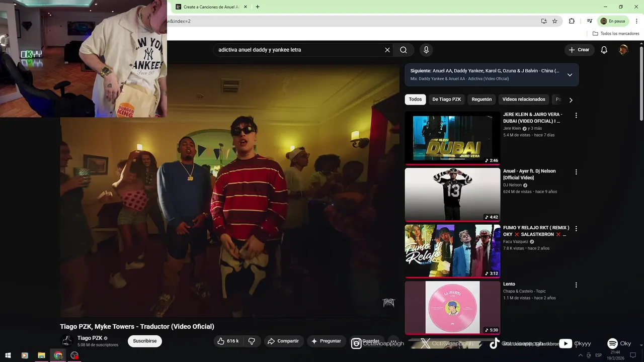Open the Lento video title
The height and width of the screenshot is (362, 644).
tap(509, 284)
